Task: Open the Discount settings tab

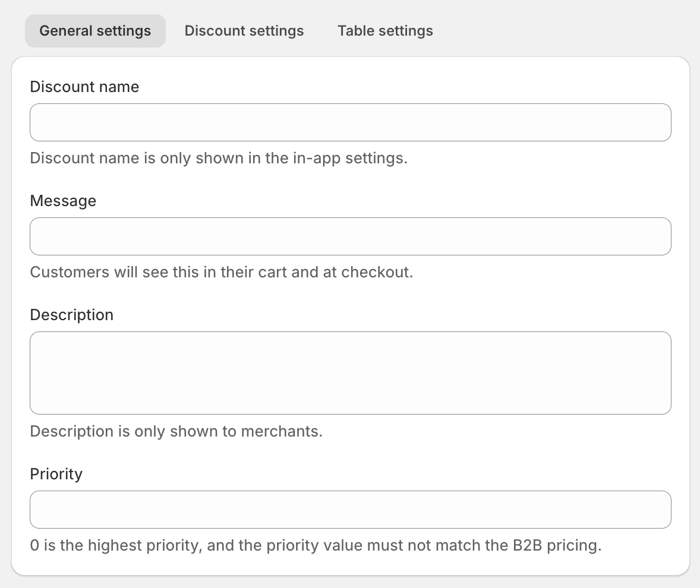Action: coord(244,31)
